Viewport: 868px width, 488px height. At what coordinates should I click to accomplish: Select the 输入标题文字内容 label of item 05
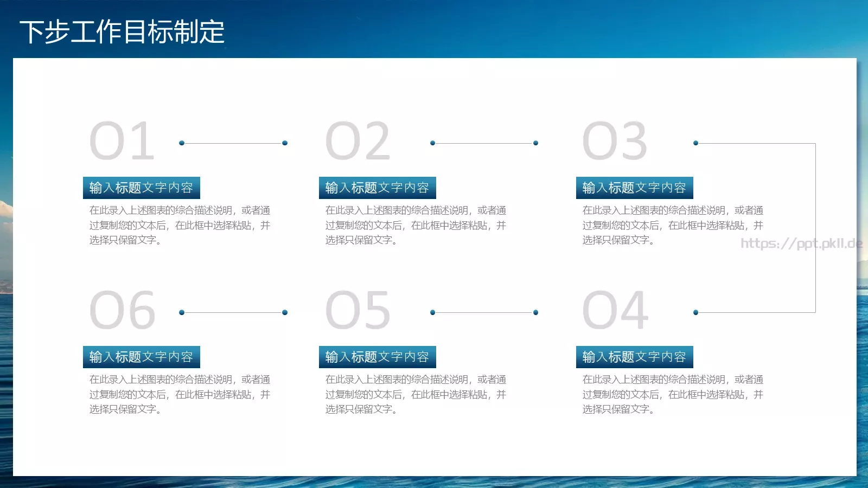(378, 357)
